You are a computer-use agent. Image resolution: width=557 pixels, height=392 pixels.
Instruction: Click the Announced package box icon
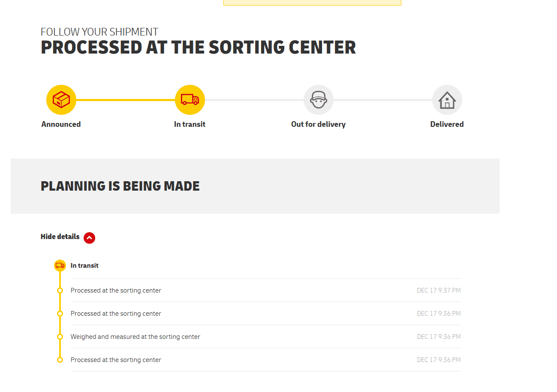[x=61, y=100]
